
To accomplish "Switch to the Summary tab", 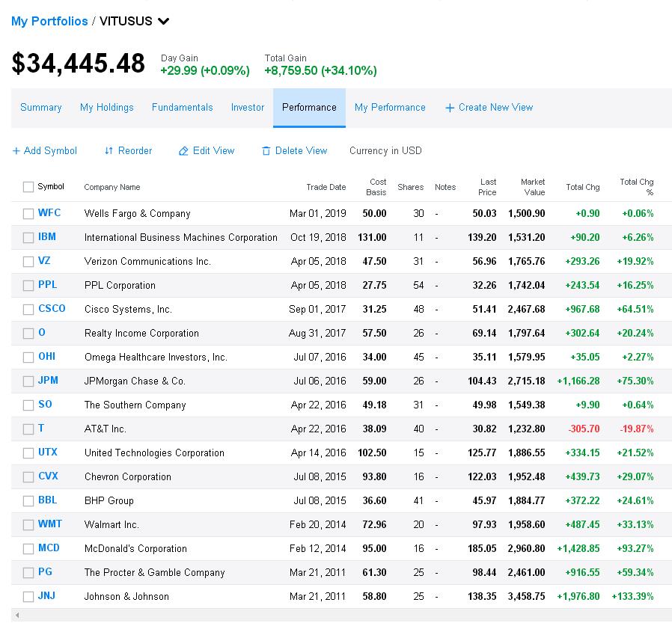I will [x=40, y=108].
